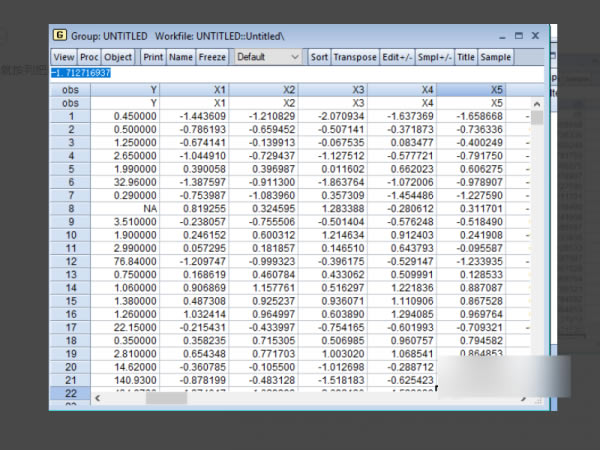Click the EViews group window icon
The height and width of the screenshot is (450, 600).
59,36
